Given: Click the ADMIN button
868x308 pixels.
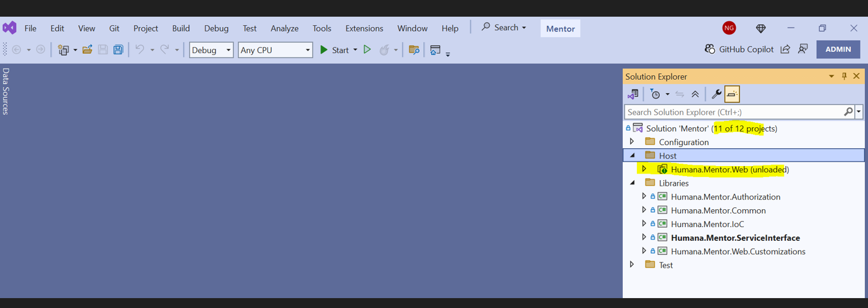Looking at the screenshot, I should tap(838, 49).
